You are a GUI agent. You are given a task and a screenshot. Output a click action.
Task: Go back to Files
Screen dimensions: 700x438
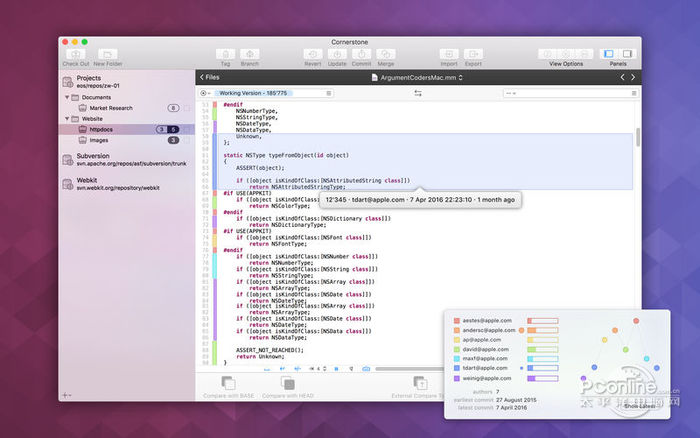[x=210, y=76]
